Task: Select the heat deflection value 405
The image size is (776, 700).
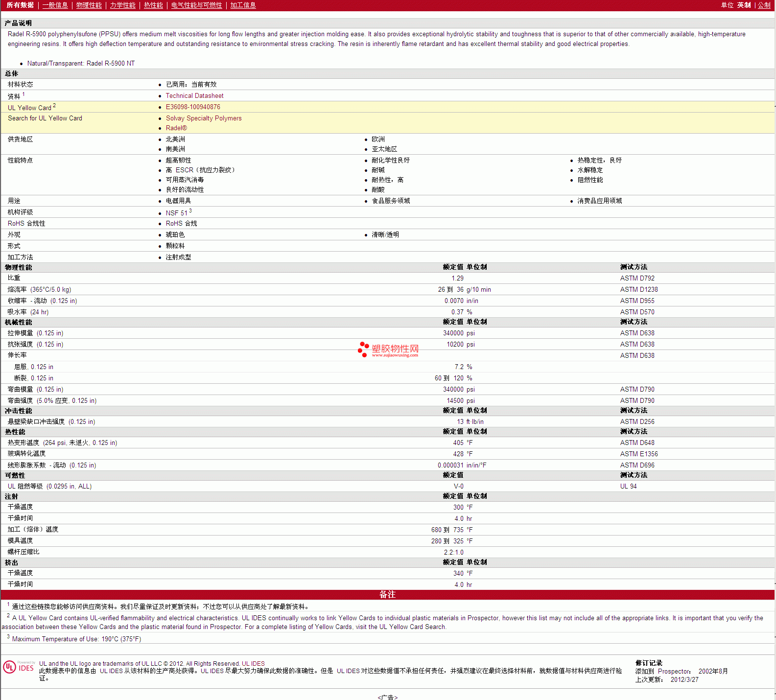Action: (x=458, y=443)
